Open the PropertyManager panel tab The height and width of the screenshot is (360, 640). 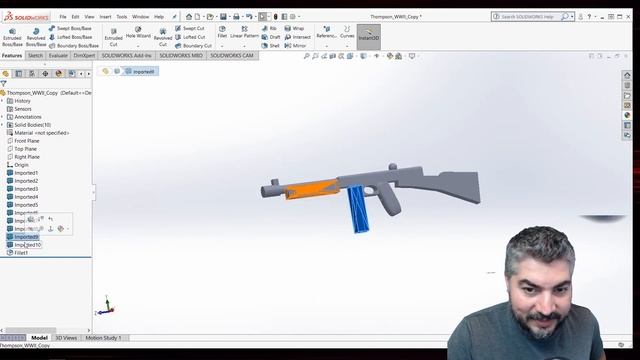coord(19,73)
